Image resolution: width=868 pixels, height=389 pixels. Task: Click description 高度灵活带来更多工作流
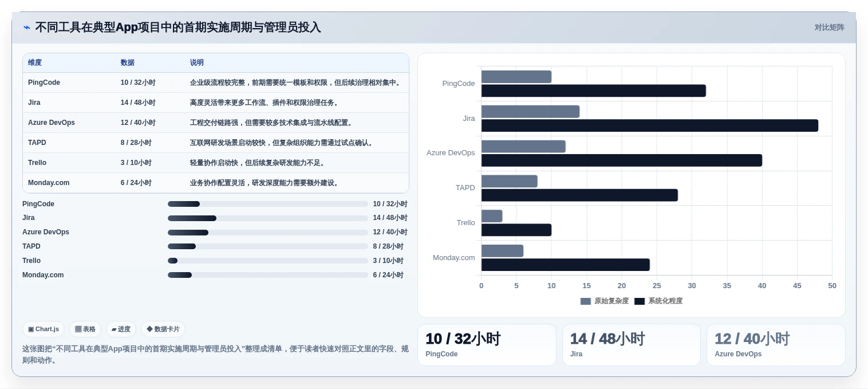[x=265, y=103]
